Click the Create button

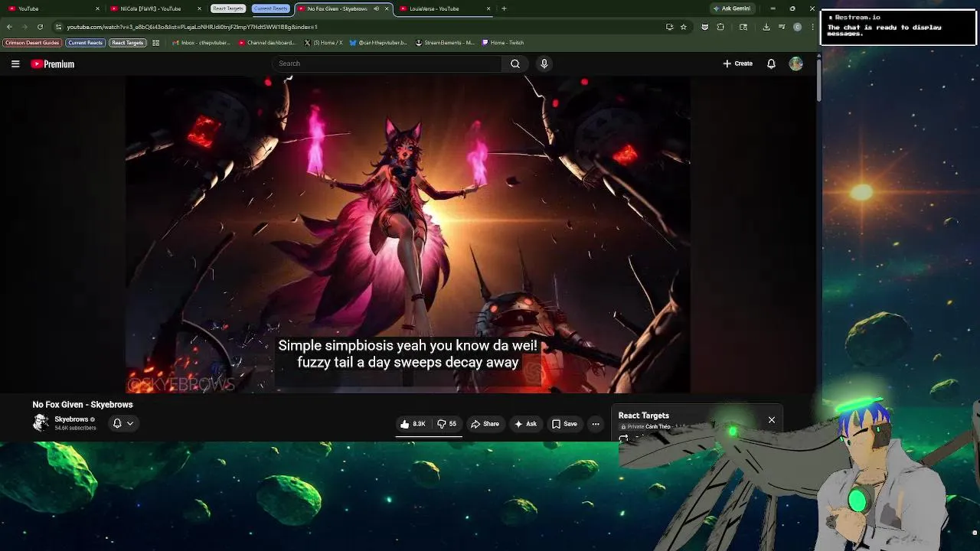click(x=738, y=64)
